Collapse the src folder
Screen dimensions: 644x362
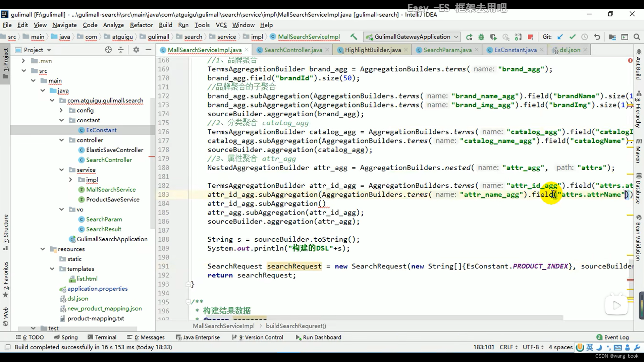tap(23, 71)
